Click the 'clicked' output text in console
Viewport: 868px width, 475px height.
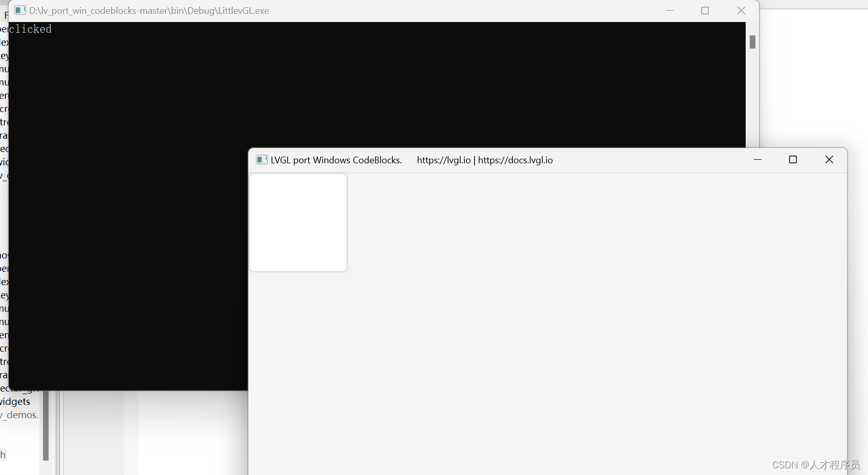[30, 29]
